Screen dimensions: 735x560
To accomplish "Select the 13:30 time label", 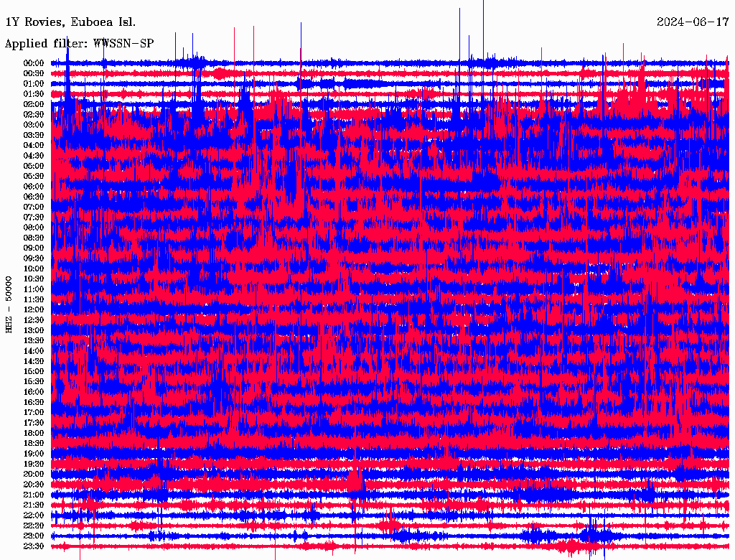I will tap(34, 341).
